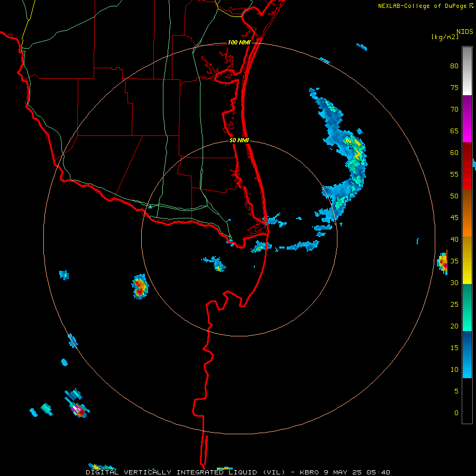The image size is (476, 476).
Task: Click the 45 value on the color scale
Action: pyautogui.click(x=454, y=218)
